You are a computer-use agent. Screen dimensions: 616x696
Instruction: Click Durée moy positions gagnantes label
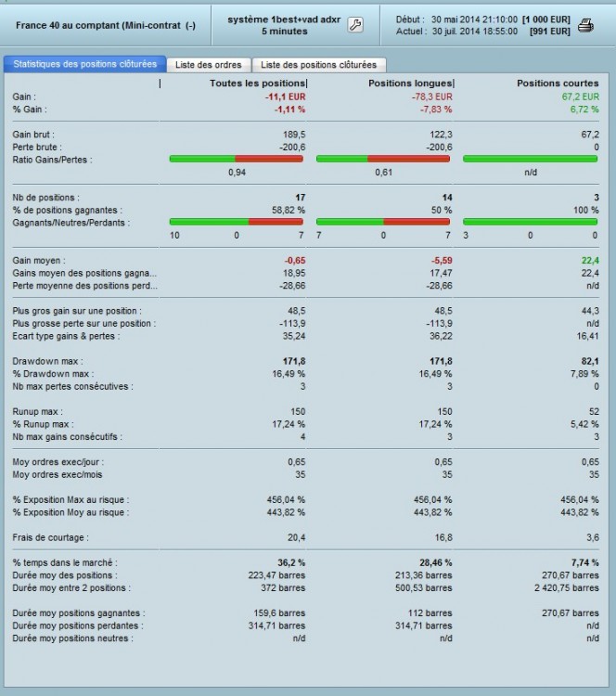[79, 613]
